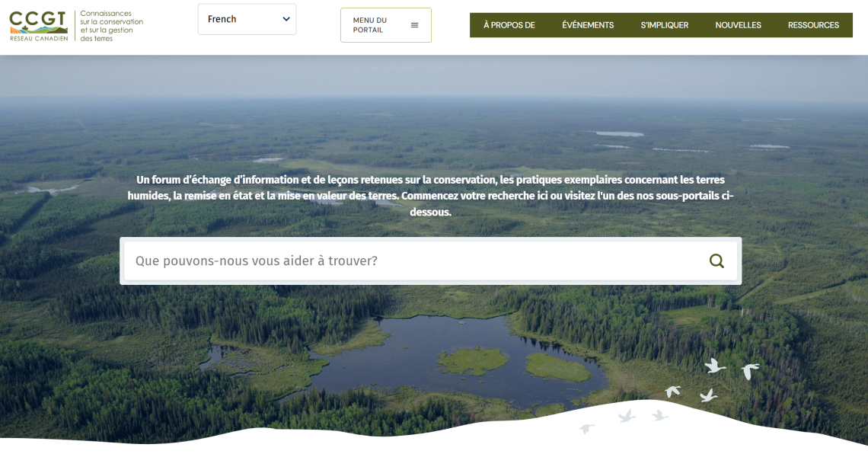Expand the MENU DU PORTAIL panel

tap(386, 24)
